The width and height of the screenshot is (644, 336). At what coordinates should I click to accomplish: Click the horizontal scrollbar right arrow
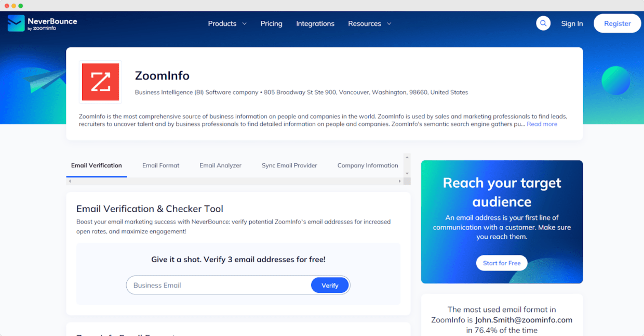coord(400,181)
